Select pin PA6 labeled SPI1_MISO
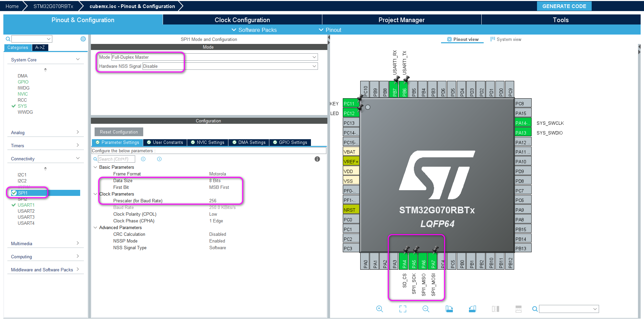The height and width of the screenshot is (322, 644). [424, 261]
